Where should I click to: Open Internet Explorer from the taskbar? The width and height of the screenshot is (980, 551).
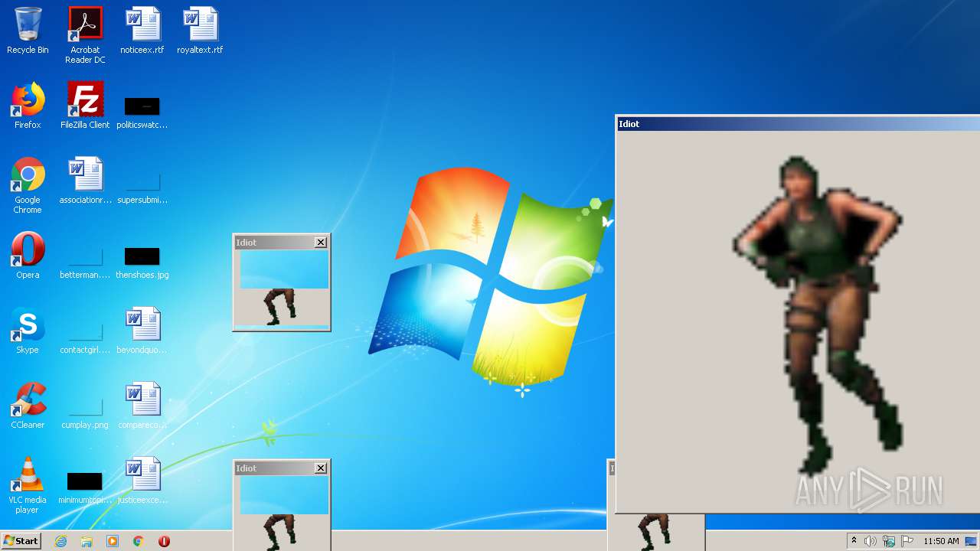click(x=60, y=541)
